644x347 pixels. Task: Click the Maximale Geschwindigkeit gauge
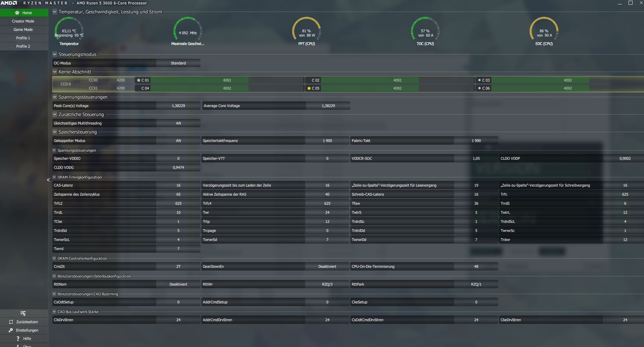click(188, 31)
